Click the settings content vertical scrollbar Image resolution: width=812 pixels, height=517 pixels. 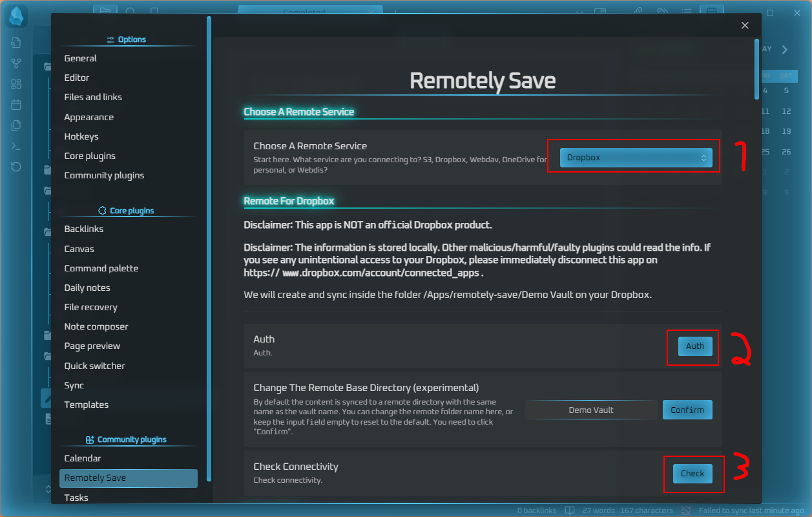pyautogui.click(x=757, y=69)
